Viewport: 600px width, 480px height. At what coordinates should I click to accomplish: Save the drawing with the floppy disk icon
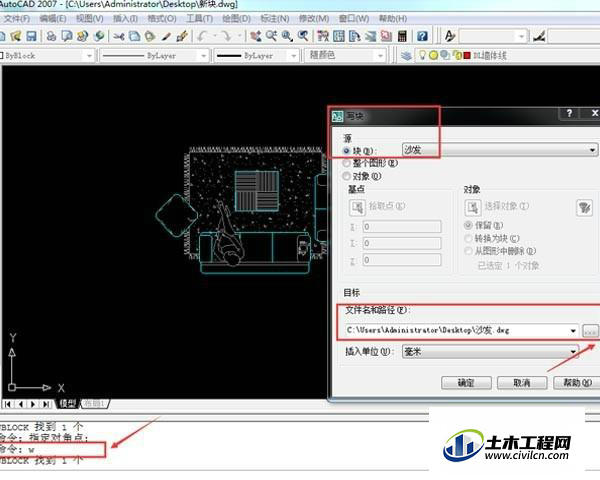click(x=31, y=36)
